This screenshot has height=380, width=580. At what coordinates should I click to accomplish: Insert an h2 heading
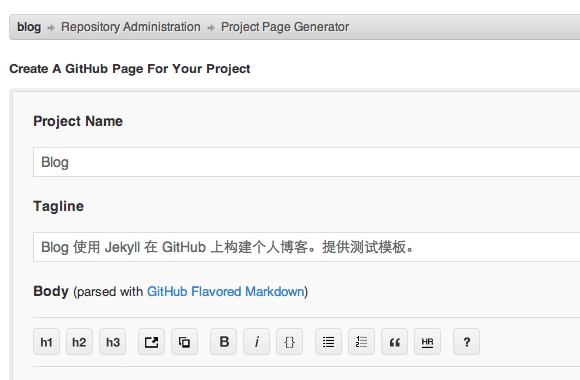(79, 342)
